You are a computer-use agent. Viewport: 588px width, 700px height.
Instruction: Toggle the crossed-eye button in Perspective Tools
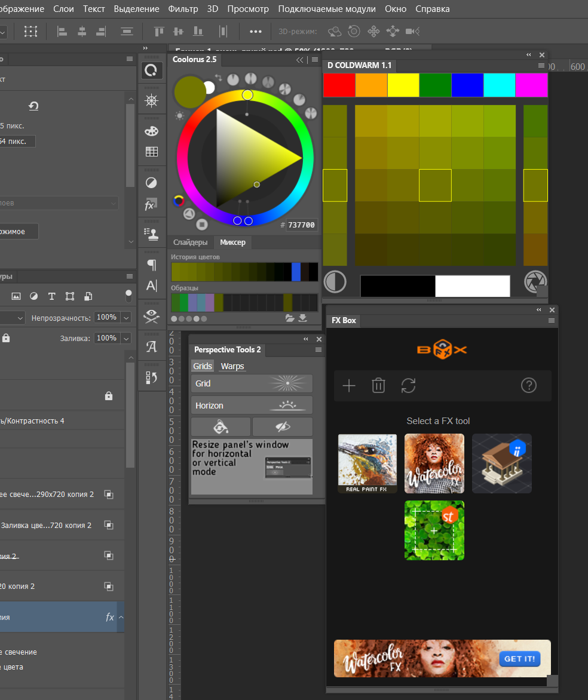(282, 426)
